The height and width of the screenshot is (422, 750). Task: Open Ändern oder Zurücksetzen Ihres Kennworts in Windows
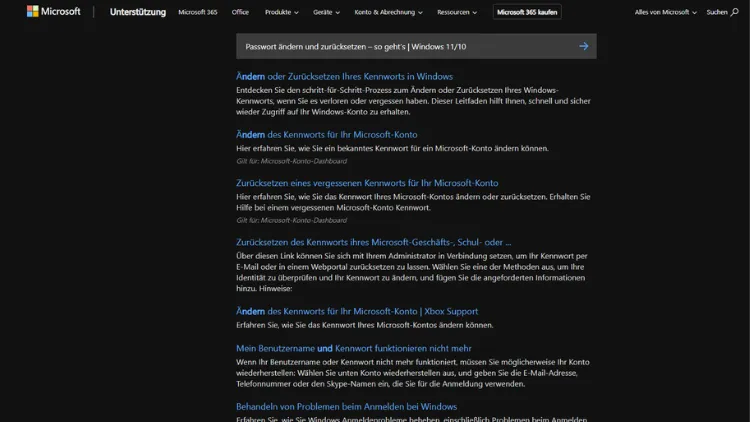(344, 77)
